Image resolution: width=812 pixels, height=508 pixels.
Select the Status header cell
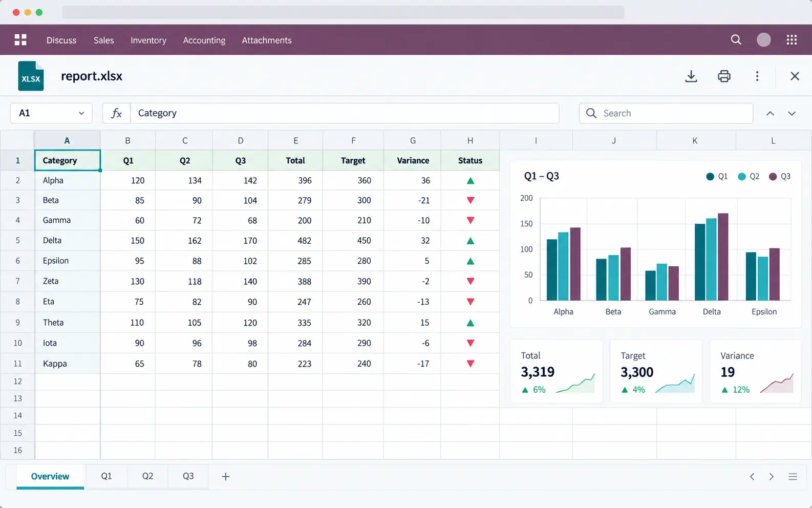click(470, 160)
